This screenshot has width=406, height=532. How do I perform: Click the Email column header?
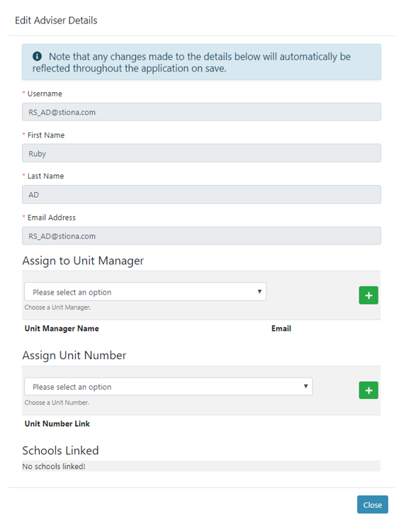click(x=281, y=329)
